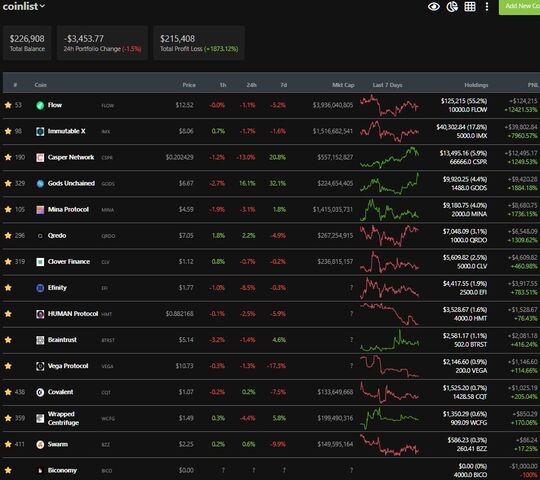Viewport: 540px width, 480px height.
Task: Click Flow market cap $3,936,040,805
Action: (x=333, y=105)
